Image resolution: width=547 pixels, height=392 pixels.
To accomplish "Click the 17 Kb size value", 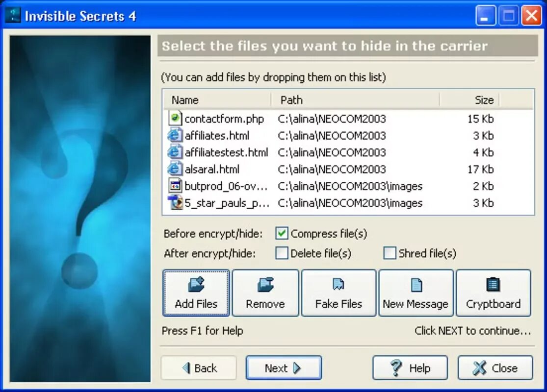I will (x=481, y=170).
